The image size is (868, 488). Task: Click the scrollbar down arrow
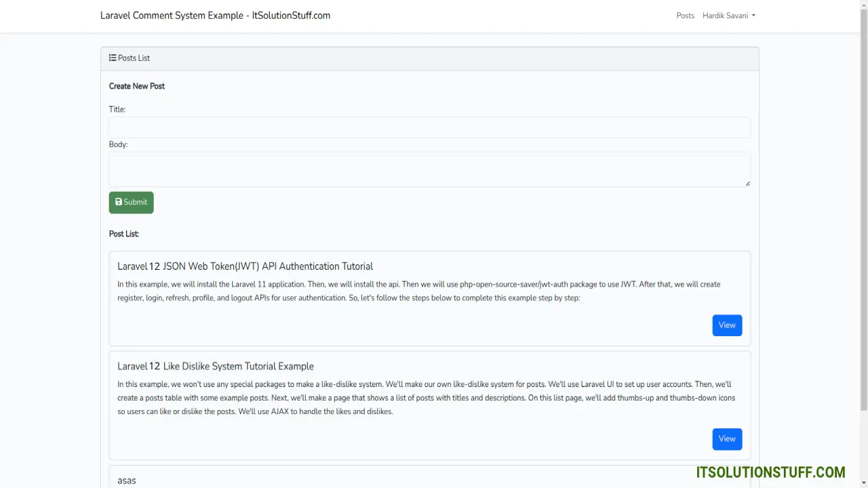863,483
